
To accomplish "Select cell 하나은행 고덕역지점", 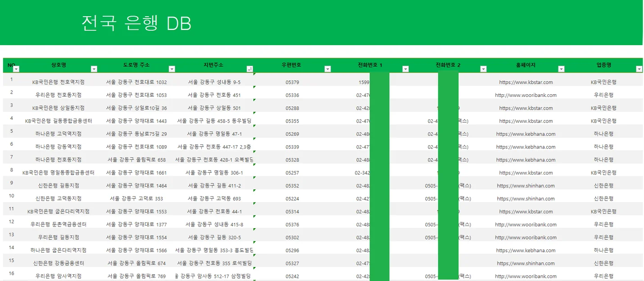I will (59, 134).
